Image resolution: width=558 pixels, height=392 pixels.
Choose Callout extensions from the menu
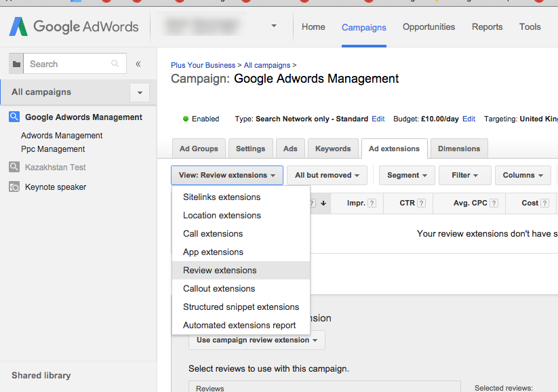pos(241,288)
